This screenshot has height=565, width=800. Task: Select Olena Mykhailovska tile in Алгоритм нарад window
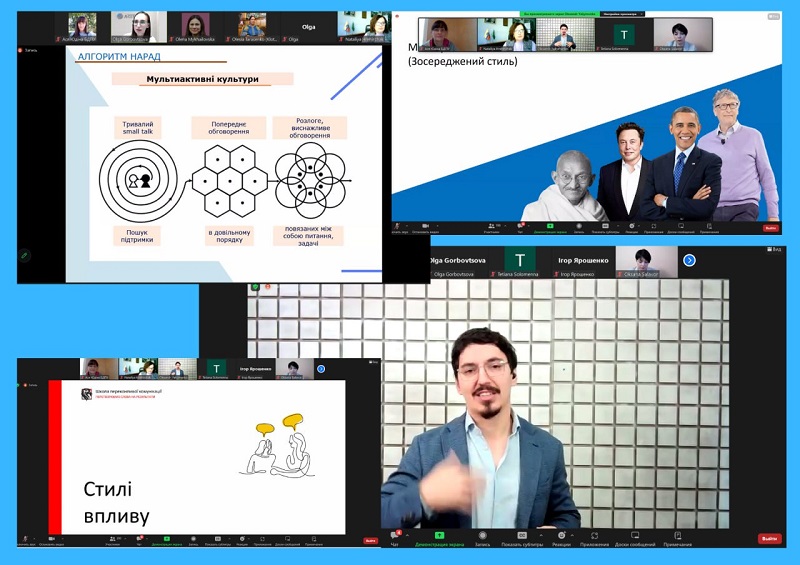(x=195, y=27)
